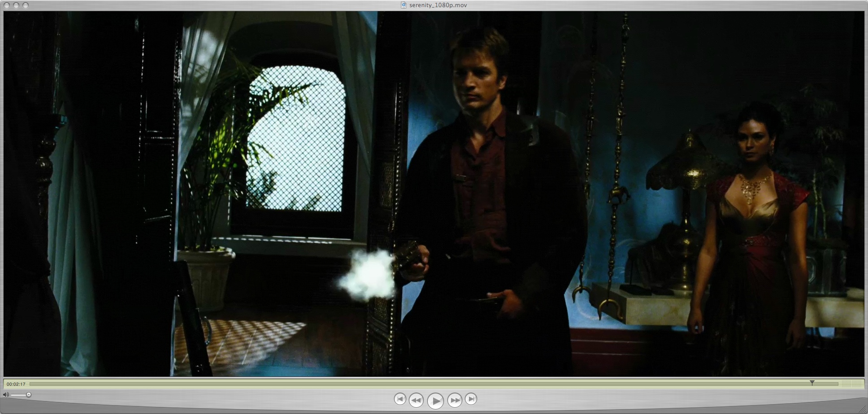Play the serenity_1080p.mov video
The height and width of the screenshot is (414, 868).
coord(435,401)
